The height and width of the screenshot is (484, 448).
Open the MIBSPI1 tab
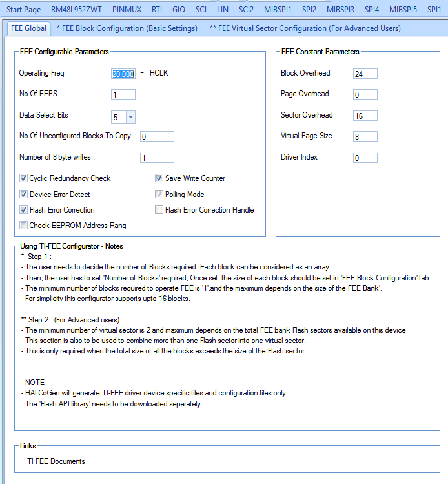pyautogui.click(x=278, y=10)
